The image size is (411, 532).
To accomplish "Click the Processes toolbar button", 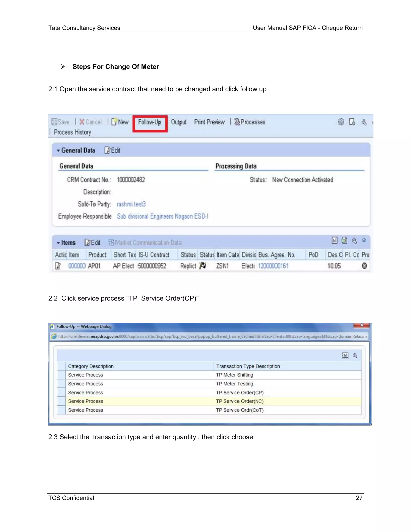I will click(250, 122).
